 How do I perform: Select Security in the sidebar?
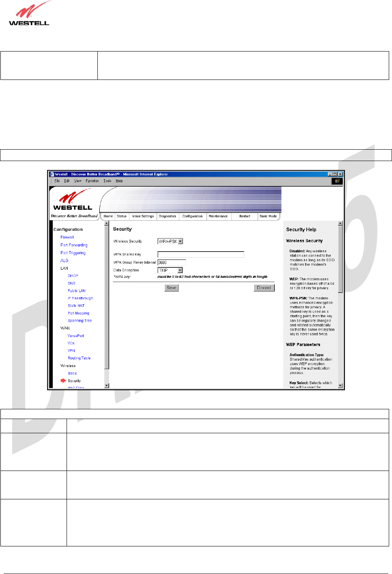click(x=74, y=381)
